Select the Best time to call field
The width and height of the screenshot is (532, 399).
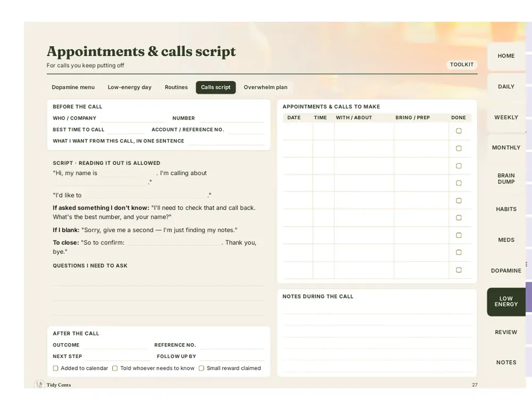coord(126,130)
